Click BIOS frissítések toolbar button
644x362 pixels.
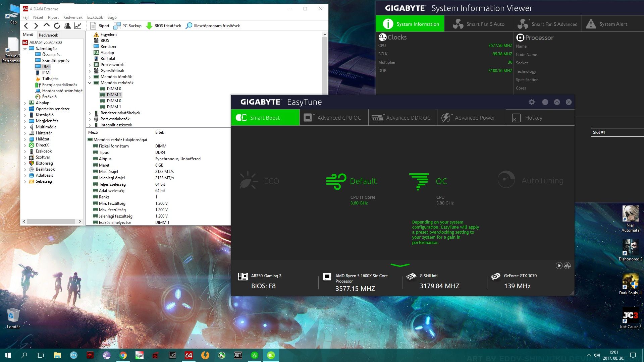(163, 26)
